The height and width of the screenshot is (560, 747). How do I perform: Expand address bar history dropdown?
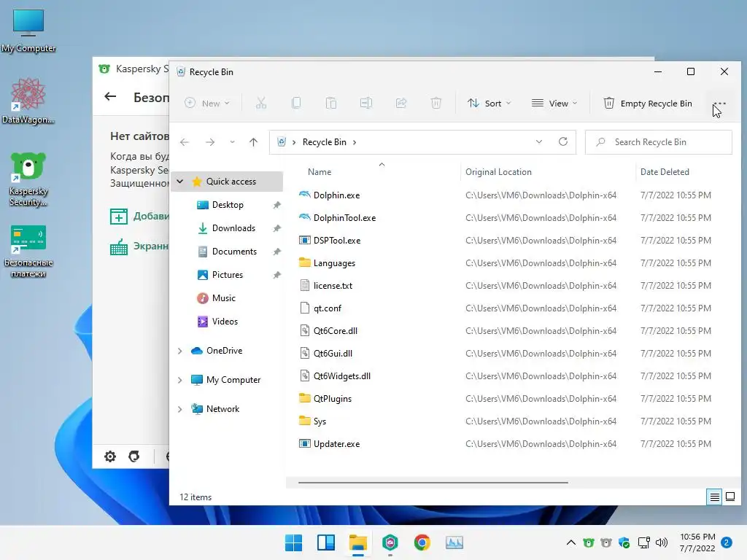[539, 142]
